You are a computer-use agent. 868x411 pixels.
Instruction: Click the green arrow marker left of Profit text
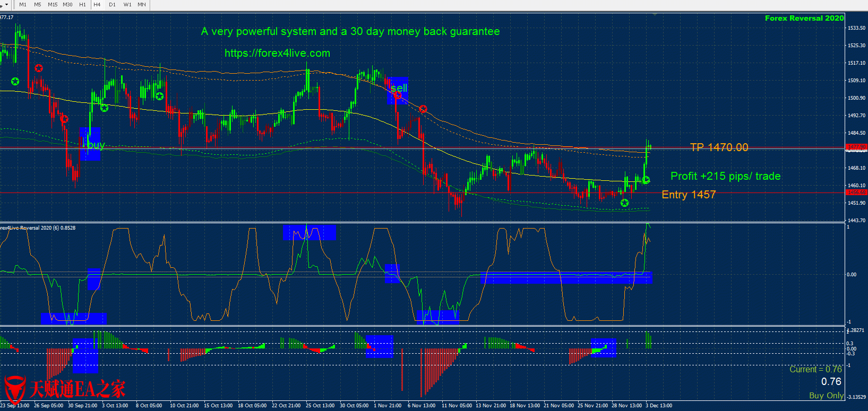point(646,180)
